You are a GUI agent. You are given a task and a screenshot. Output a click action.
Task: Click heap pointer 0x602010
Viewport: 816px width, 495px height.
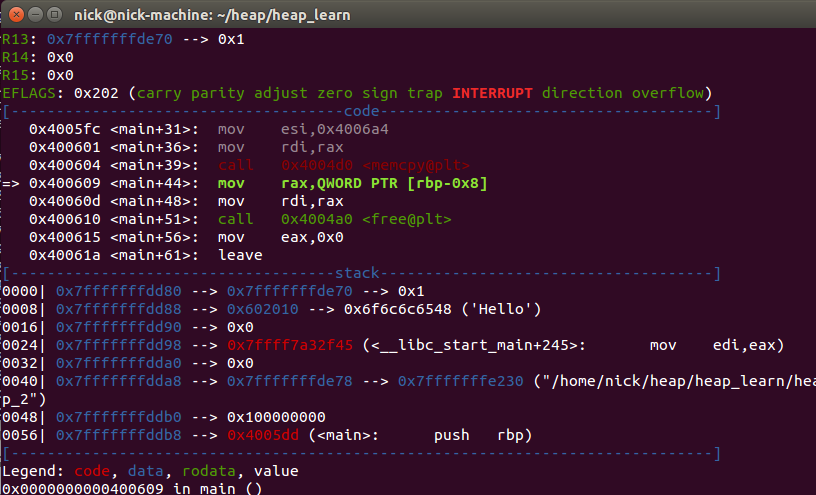[262, 309]
